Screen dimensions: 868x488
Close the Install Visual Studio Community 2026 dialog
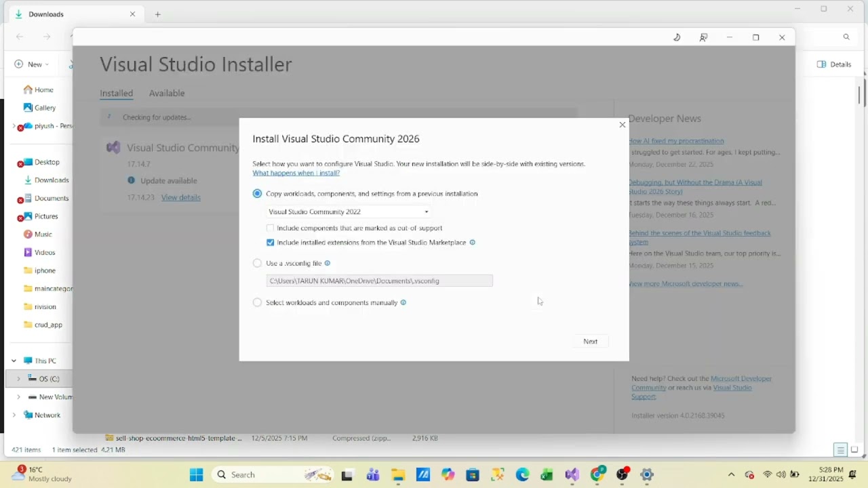[622, 125]
